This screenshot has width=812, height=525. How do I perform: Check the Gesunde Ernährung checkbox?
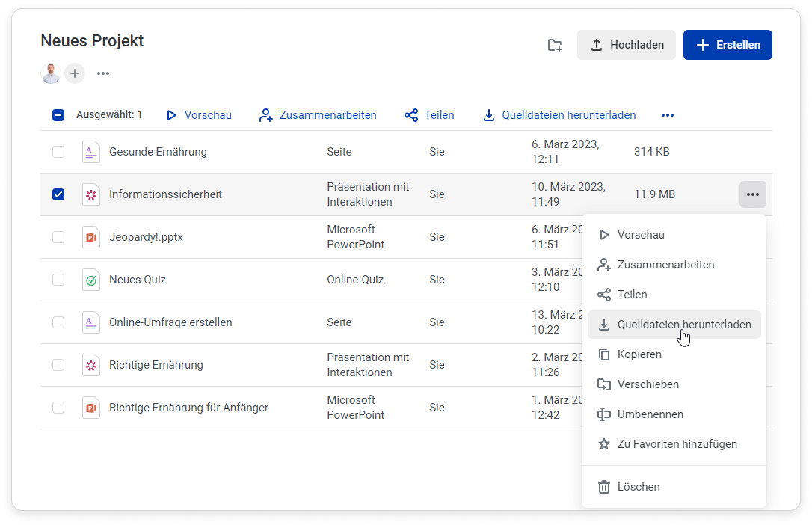58,152
